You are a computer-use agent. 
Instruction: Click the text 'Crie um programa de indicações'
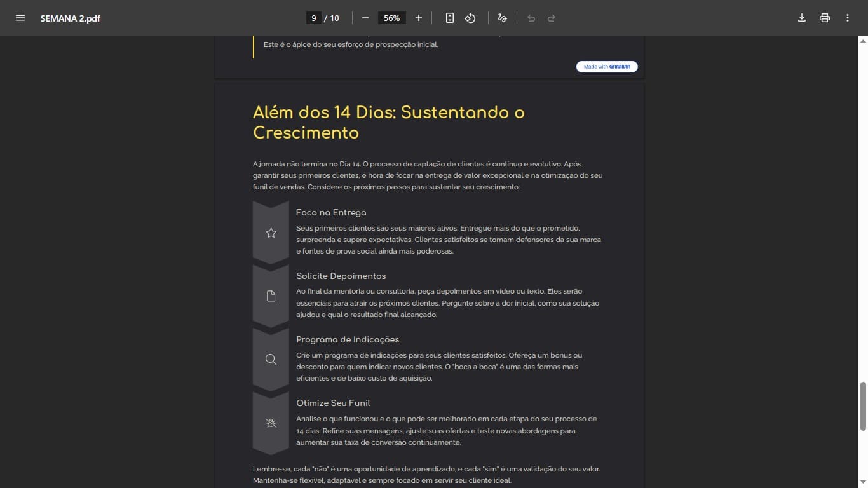(439, 367)
